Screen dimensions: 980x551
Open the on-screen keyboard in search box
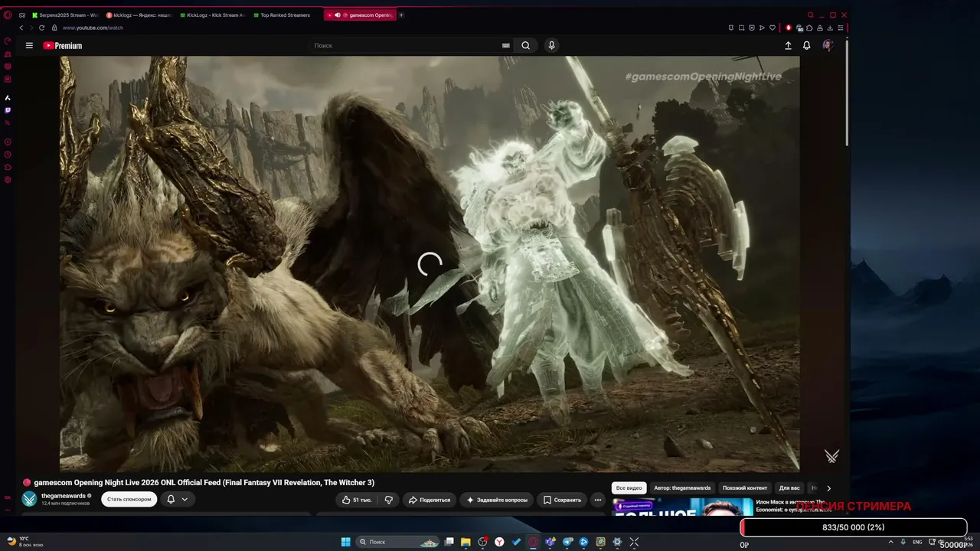505,46
